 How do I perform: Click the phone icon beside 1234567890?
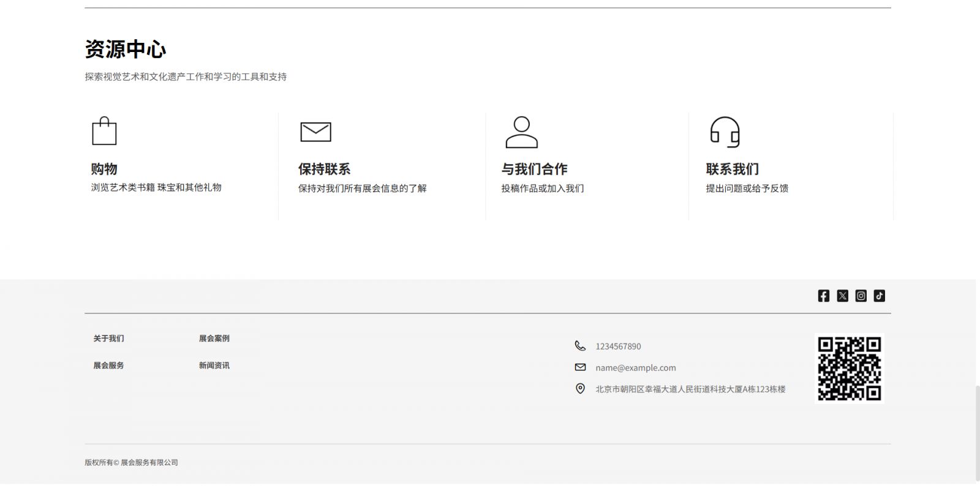(580, 346)
